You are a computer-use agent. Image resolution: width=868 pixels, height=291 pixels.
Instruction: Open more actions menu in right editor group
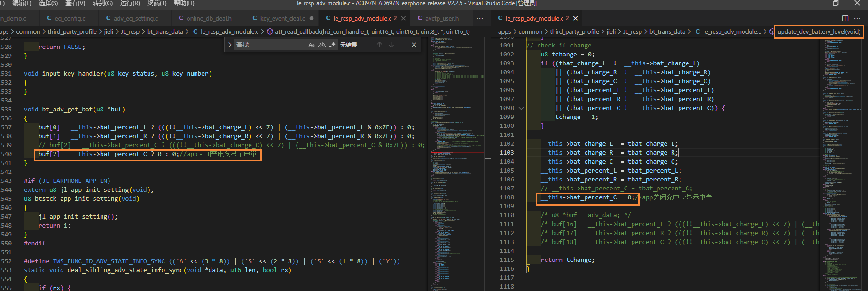[x=857, y=18]
